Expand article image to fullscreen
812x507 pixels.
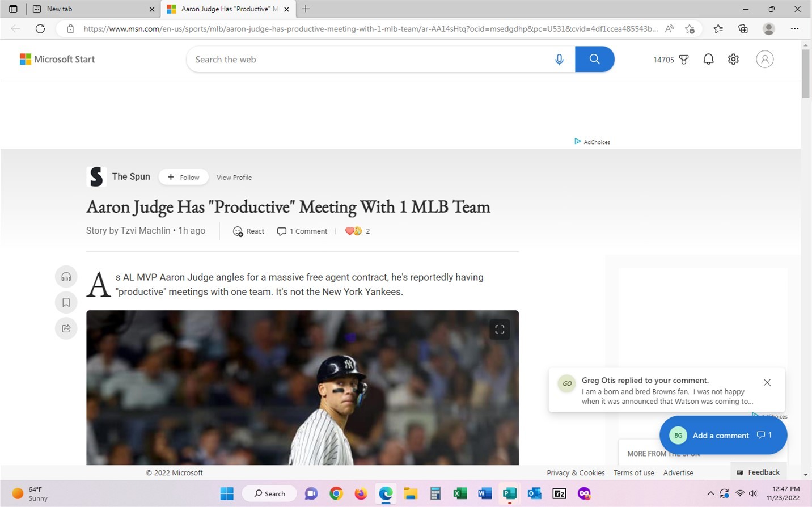point(500,329)
